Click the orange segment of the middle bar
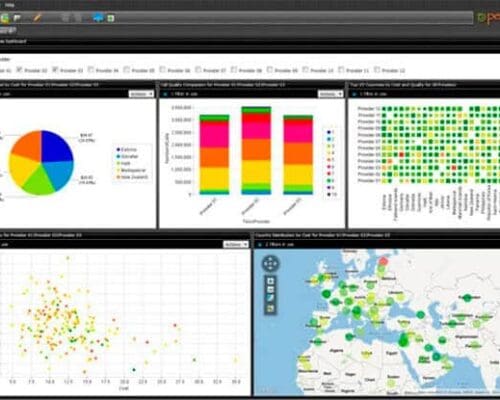 (256, 150)
